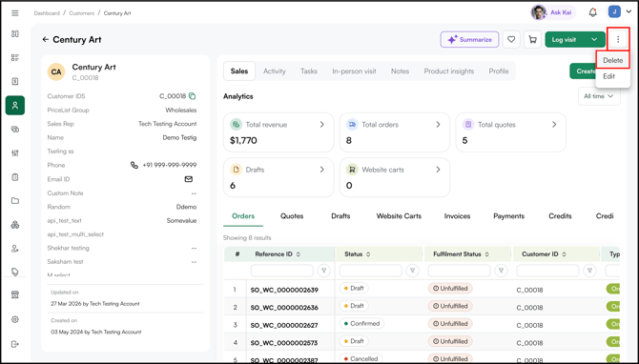Open the All time period dropdown

[x=599, y=96]
